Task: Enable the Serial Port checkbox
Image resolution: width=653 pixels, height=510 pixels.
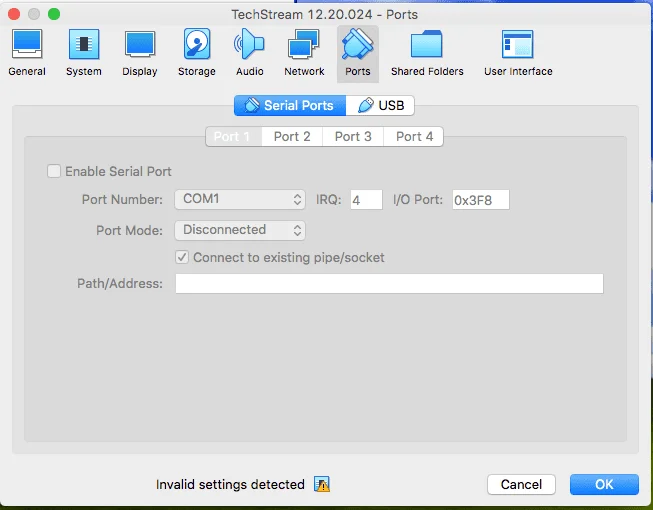Action: tap(54, 172)
